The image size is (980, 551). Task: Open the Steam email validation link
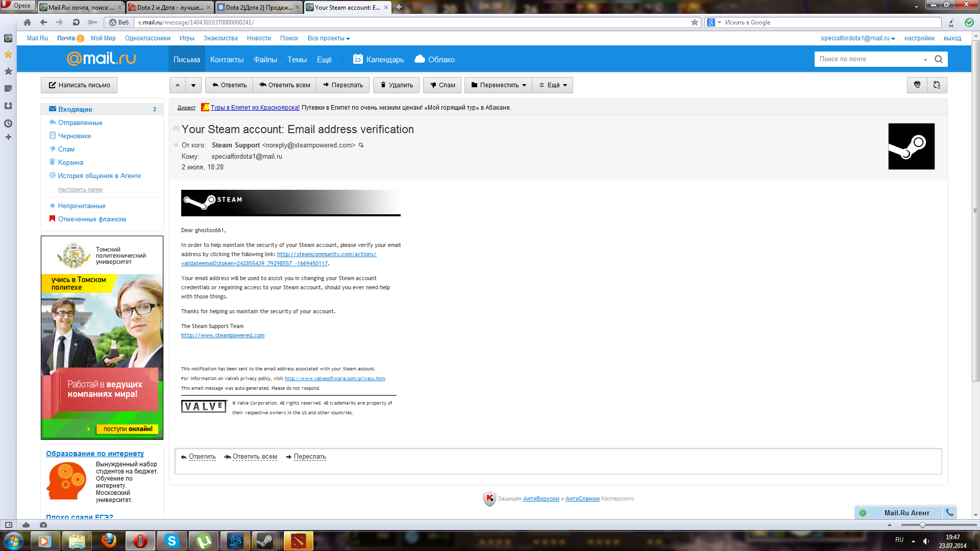point(279,259)
